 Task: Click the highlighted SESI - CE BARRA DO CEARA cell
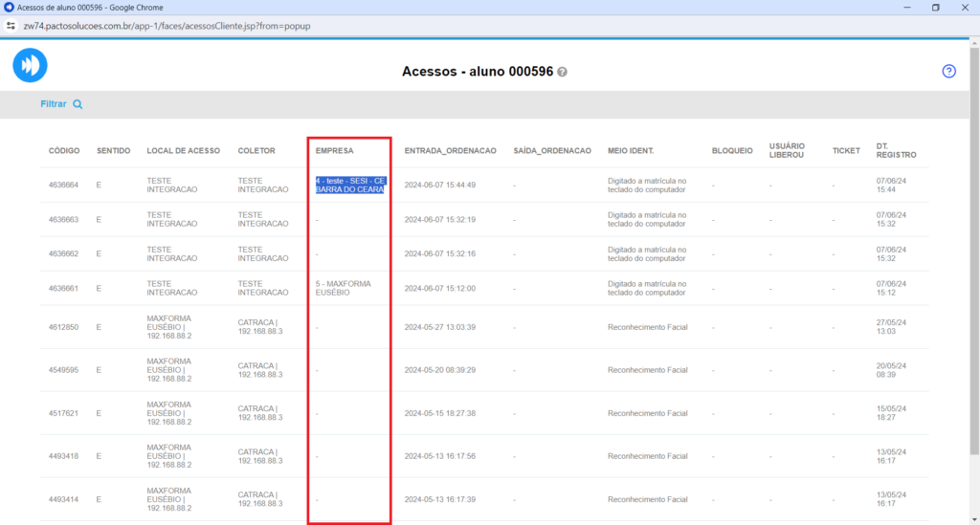(x=350, y=185)
